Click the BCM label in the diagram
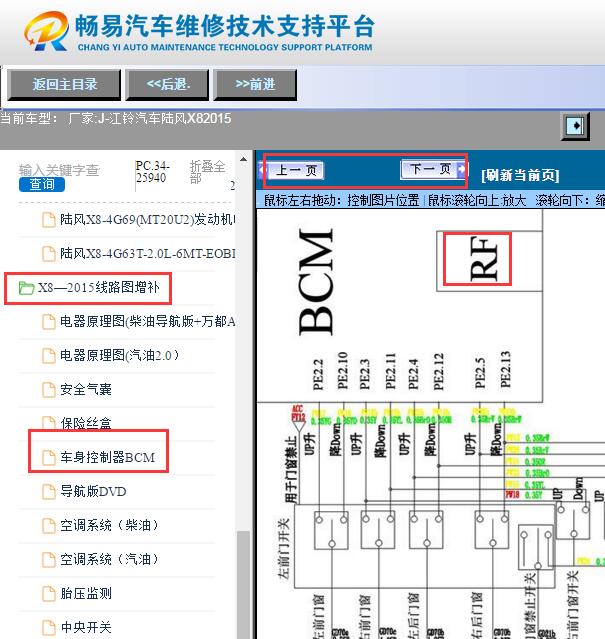 (x=316, y=282)
